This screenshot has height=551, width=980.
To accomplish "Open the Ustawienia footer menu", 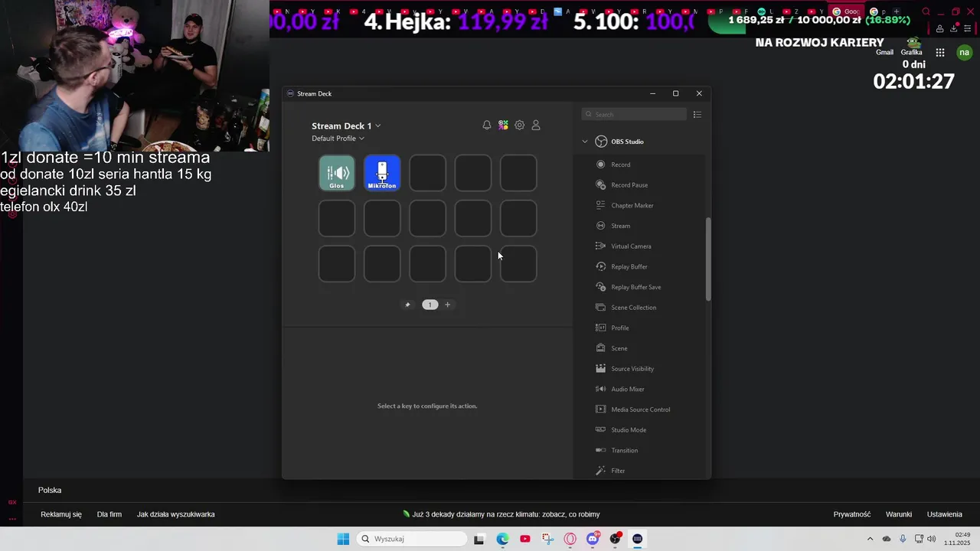I will (945, 514).
